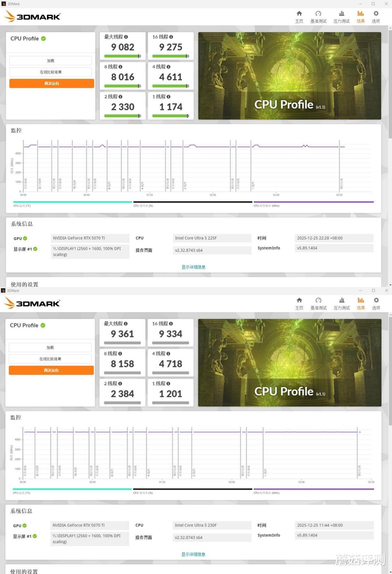Click 加载 button in 225F window
Image resolution: width=392 pixels, height=574 pixels.
point(51,61)
